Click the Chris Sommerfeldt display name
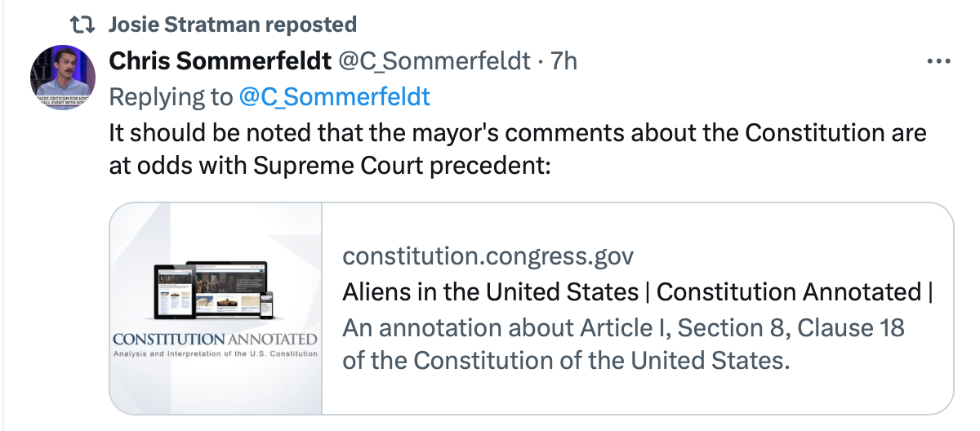Image resolution: width=980 pixels, height=431 pixels. coord(219,61)
